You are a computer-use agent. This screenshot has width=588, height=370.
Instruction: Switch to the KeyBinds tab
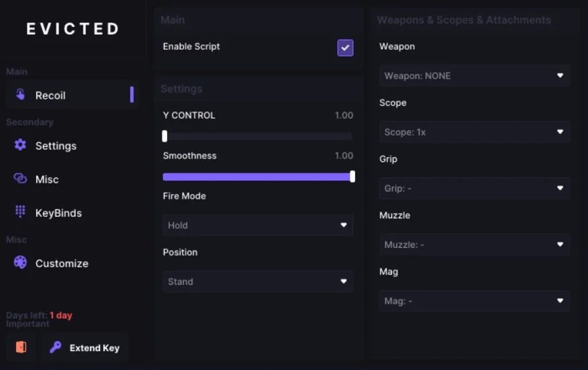coord(58,213)
